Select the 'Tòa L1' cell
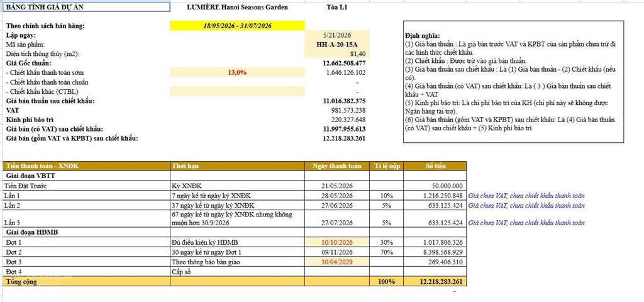This screenshot has height=302, width=644. (337, 8)
